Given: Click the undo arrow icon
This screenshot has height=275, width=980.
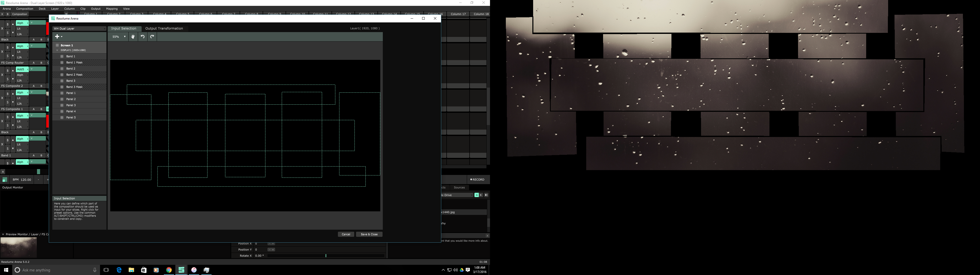Looking at the screenshot, I should click(x=143, y=37).
